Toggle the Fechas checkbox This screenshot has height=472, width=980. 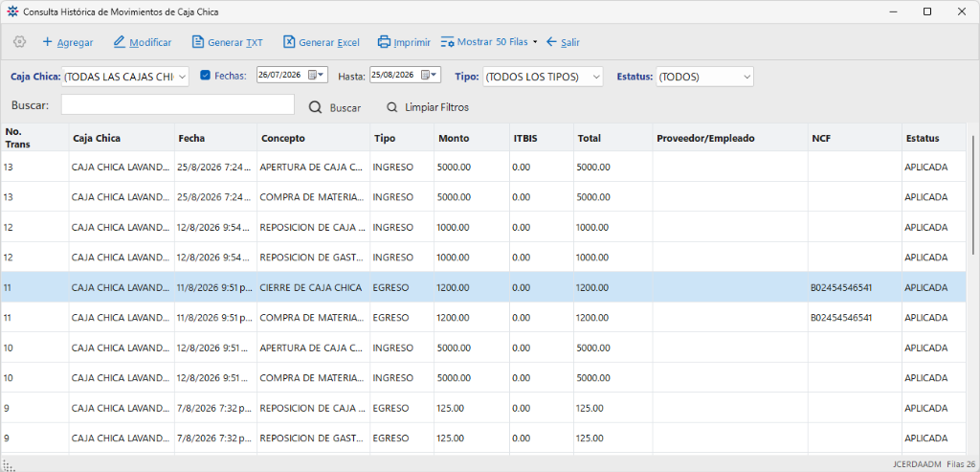click(205, 75)
